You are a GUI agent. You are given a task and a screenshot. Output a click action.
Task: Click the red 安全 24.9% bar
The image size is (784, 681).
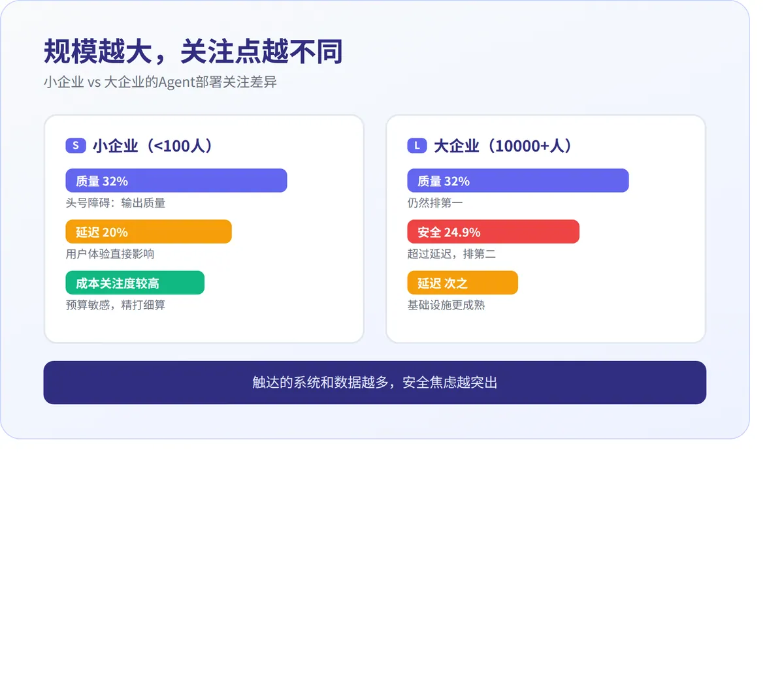click(x=493, y=232)
